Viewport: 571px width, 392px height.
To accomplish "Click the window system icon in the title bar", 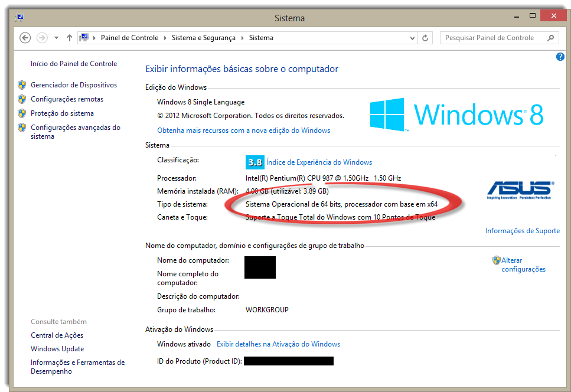I will click(x=19, y=18).
